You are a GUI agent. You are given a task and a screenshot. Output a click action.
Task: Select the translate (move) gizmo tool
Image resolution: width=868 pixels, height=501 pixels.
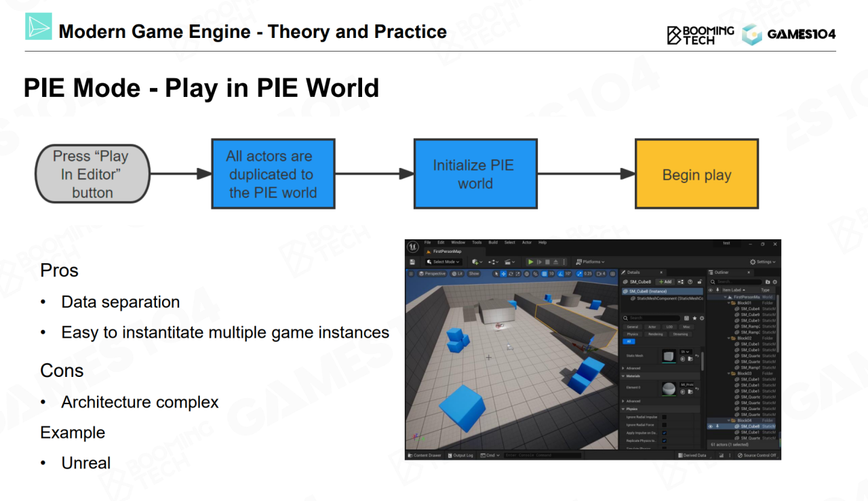503,274
